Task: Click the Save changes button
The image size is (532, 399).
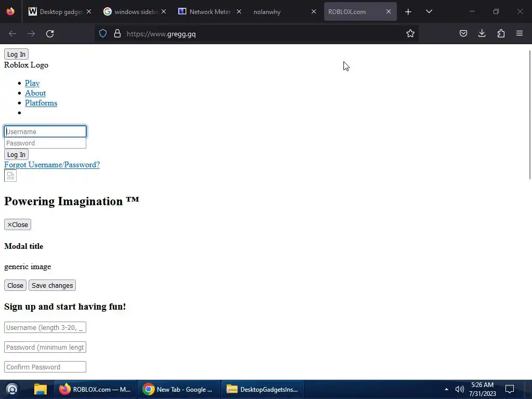Action: click(52, 285)
